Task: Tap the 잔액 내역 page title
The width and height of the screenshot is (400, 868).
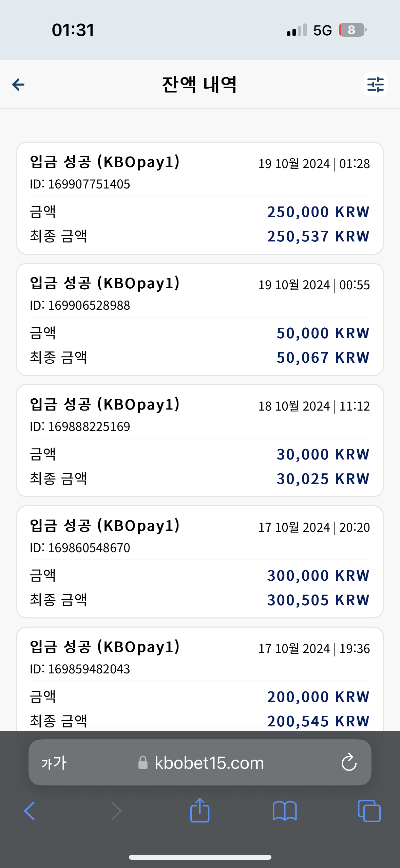Action: 199,85
